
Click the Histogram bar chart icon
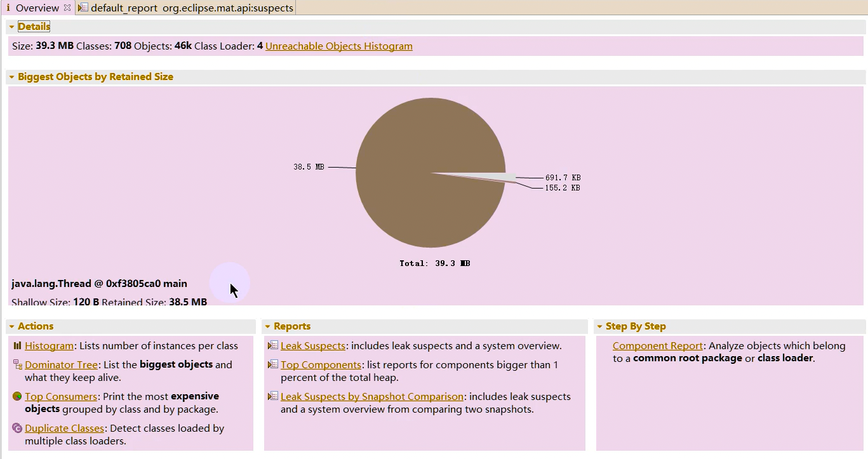17,346
